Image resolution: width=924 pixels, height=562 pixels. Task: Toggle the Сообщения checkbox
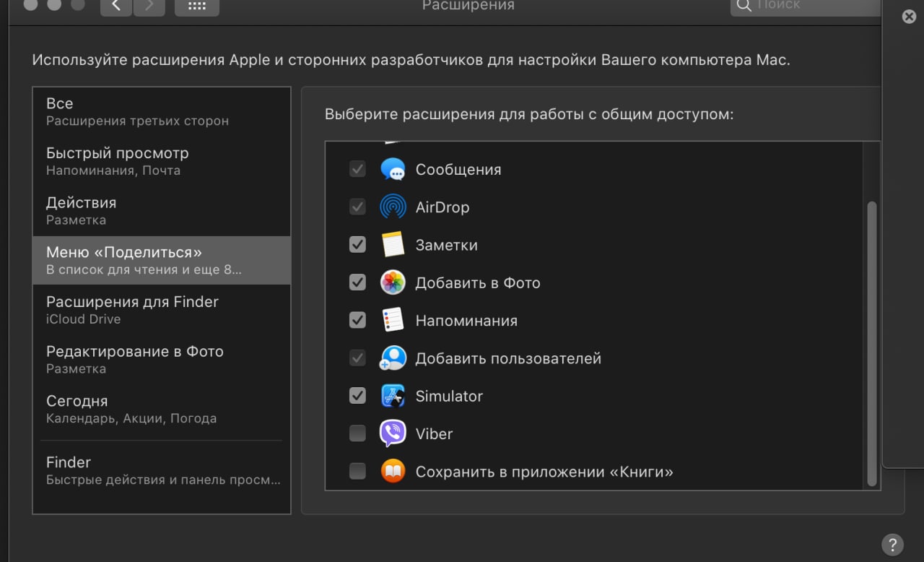click(x=357, y=170)
